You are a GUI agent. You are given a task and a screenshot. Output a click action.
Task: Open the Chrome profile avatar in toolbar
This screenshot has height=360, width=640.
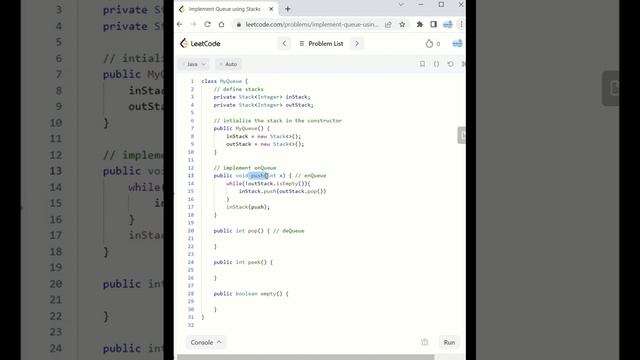(448, 24)
